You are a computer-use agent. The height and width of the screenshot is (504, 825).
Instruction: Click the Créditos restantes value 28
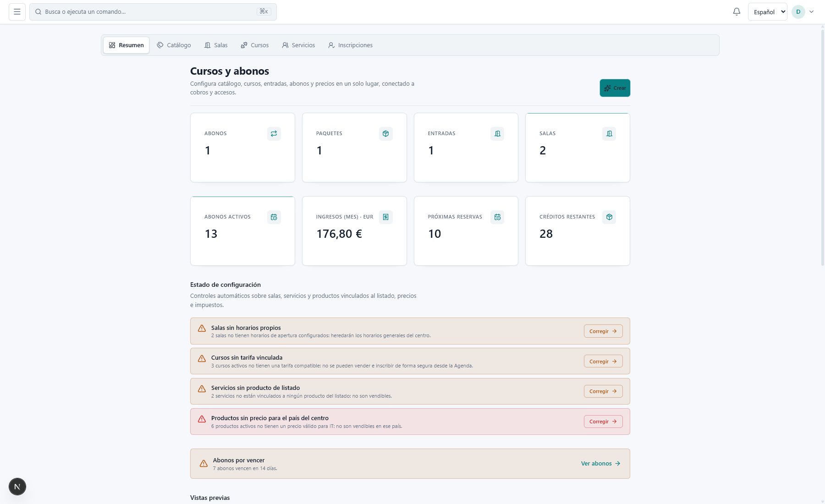(546, 234)
